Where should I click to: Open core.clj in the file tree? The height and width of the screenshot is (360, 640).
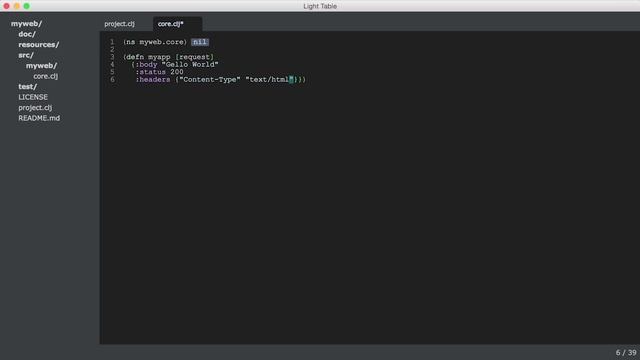coord(45,76)
